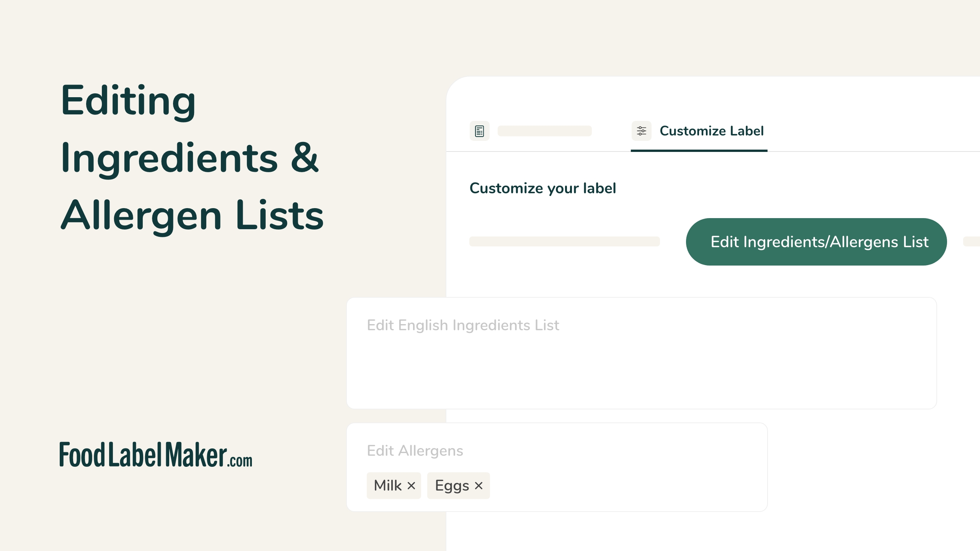Image resolution: width=980 pixels, height=551 pixels.
Task: Click the "Customize your label" heading
Action: [x=542, y=188]
